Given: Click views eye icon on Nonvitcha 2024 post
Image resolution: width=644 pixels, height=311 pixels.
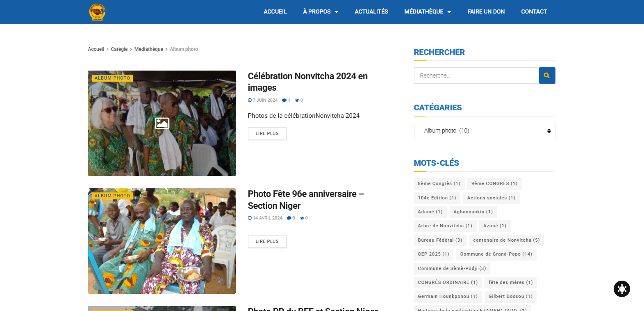Looking at the screenshot, I should 297,100.
